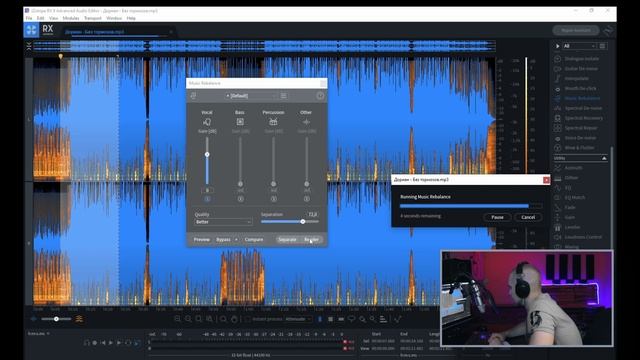The height and width of the screenshot is (360, 640).
Task: Toggle solo under the Bass slider
Action: (240, 199)
